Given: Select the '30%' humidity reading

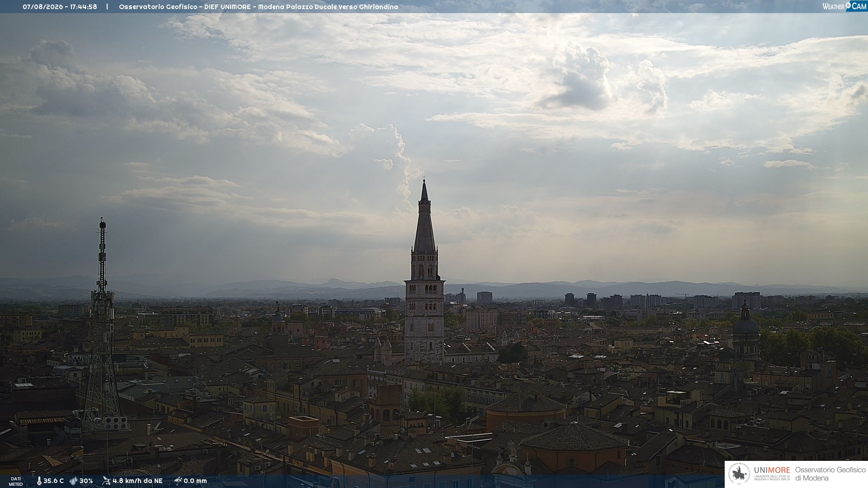Looking at the screenshot, I should point(86,481).
